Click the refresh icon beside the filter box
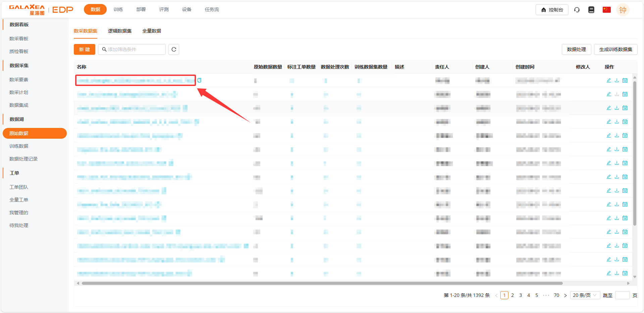The image size is (644, 313). pos(174,49)
